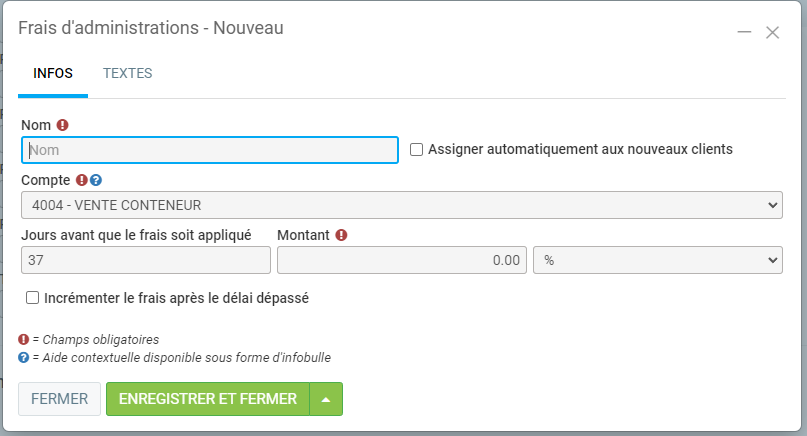The height and width of the screenshot is (436, 807).
Task: Close the dialog with the X icon
Action: (x=772, y=32)
